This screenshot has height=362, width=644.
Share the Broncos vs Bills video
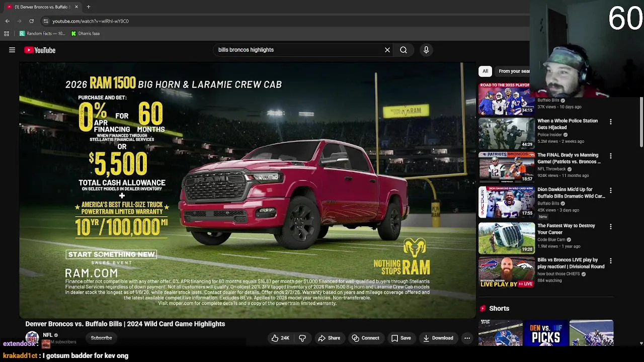(x=329, y=338)
